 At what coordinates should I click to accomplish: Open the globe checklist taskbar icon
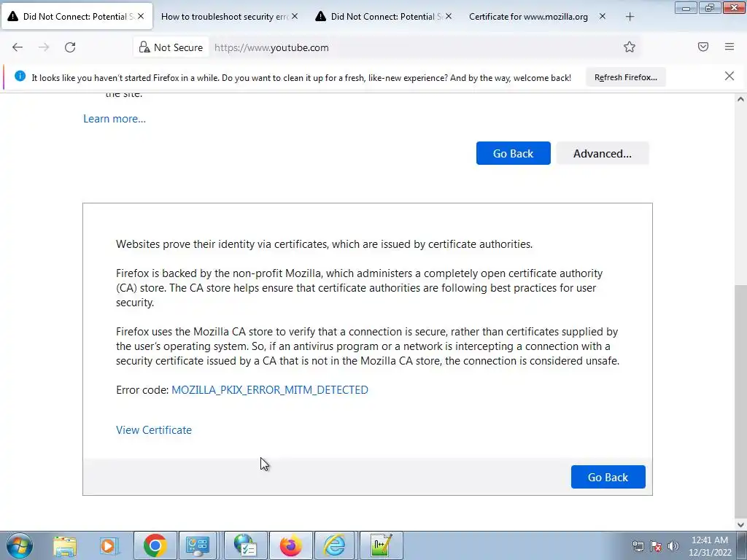(x=245, y=545)
